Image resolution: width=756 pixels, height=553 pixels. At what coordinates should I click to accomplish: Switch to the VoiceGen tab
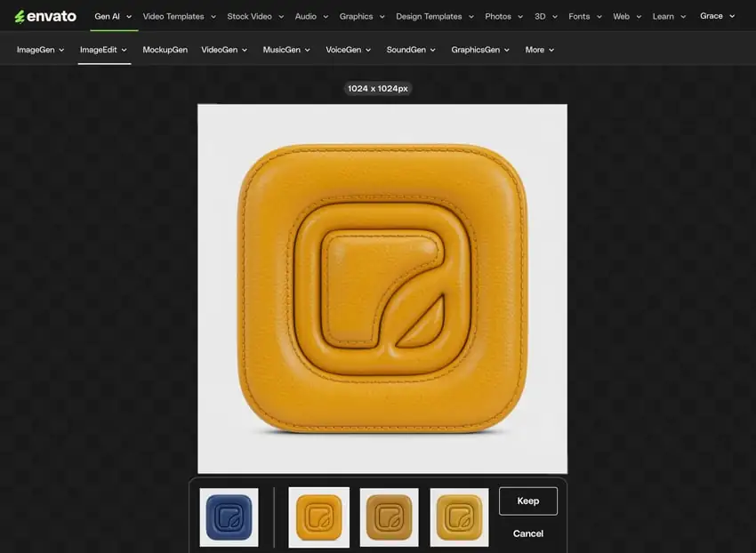[x=343, y=50]
